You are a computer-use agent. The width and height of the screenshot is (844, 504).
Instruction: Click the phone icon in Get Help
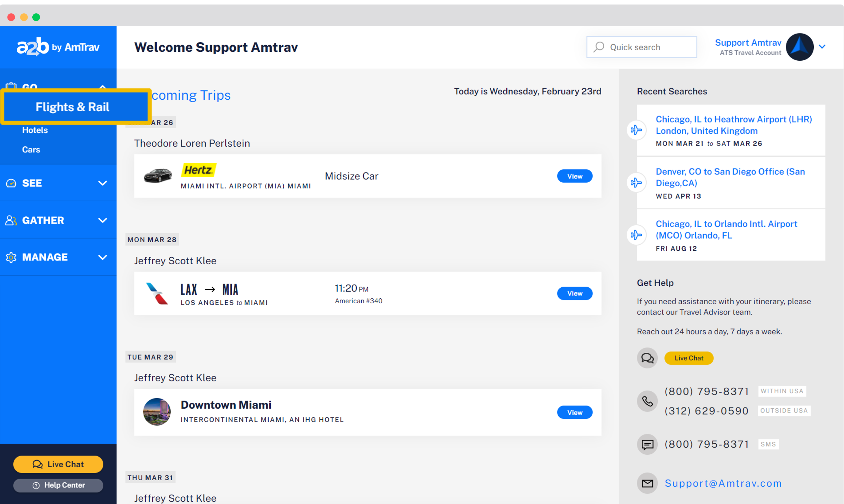pos(647,401)
